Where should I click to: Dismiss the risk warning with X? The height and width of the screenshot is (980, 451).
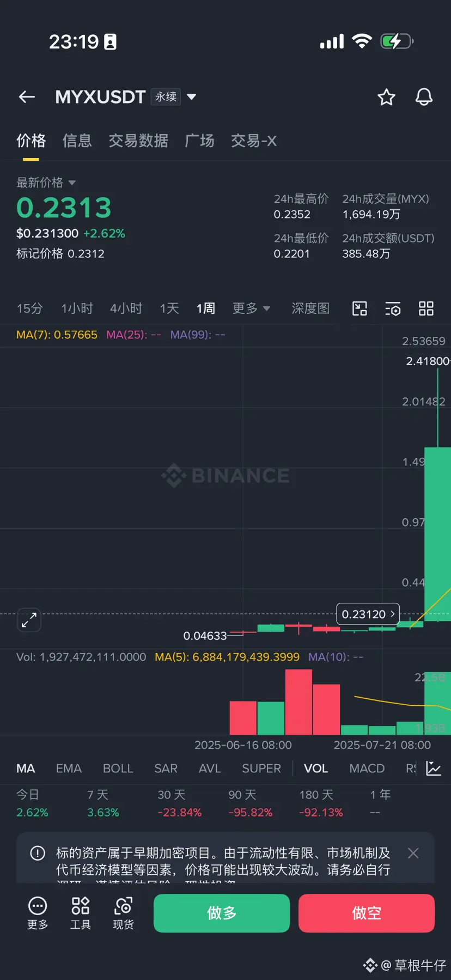413,853
